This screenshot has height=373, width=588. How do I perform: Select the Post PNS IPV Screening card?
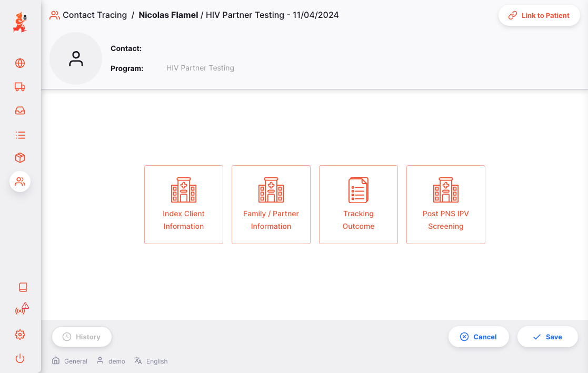tap(446, 205)
